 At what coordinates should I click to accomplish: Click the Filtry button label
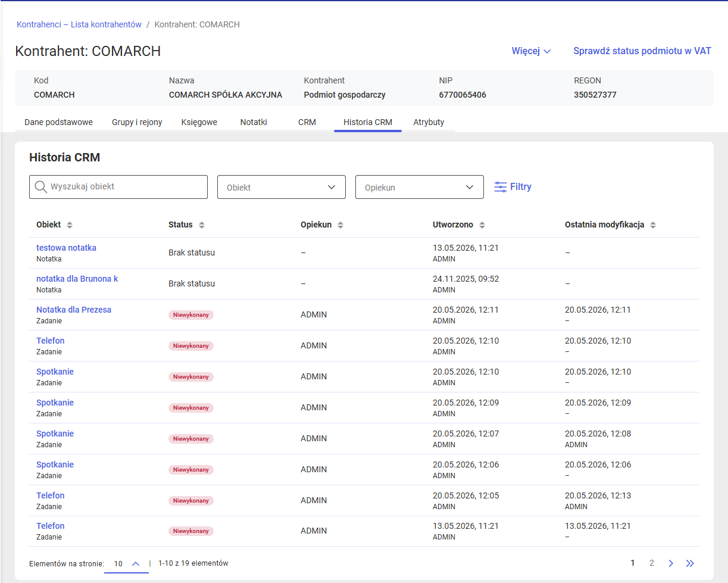coord(521,187)
